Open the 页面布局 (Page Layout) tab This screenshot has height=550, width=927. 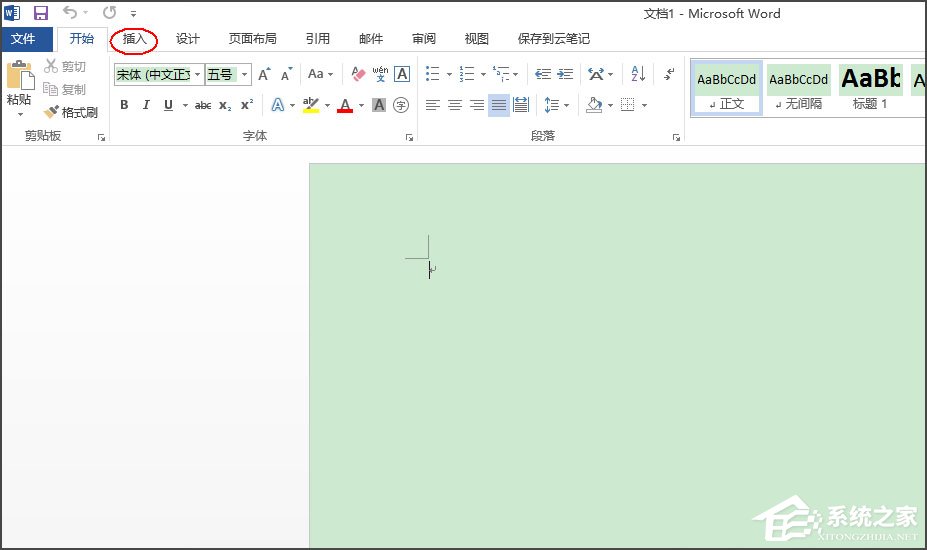[252, 39]
